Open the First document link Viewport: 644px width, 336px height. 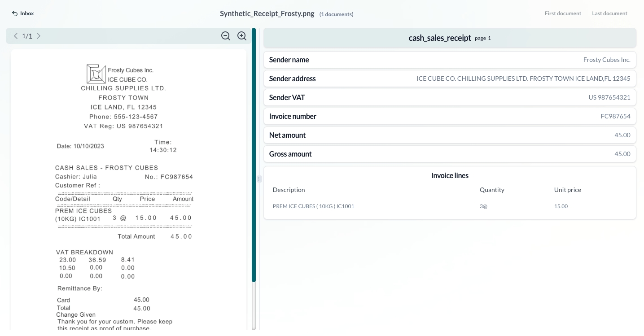coord(563,13)
